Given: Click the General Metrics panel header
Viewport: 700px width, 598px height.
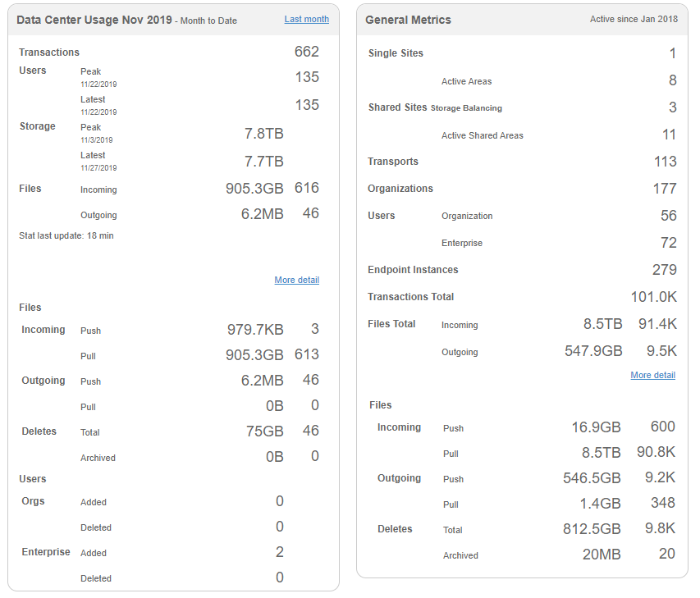Looking at the screenshot, I should (x=408, y=20).
